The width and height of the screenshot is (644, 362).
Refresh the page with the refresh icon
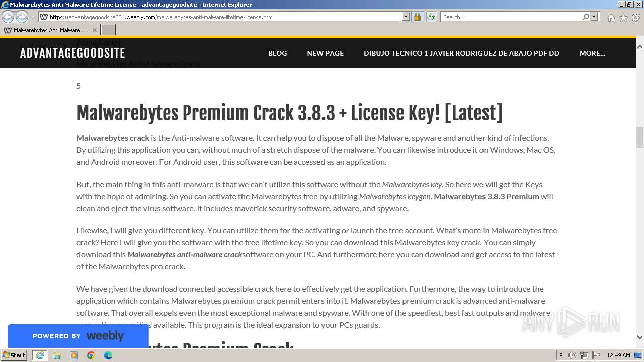(431, 17)
